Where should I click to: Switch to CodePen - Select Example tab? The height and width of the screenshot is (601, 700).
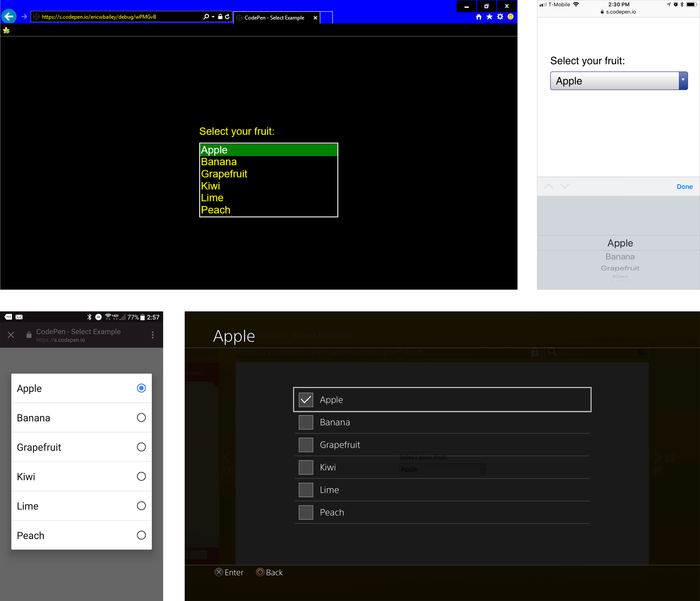[x=274, y=18]
